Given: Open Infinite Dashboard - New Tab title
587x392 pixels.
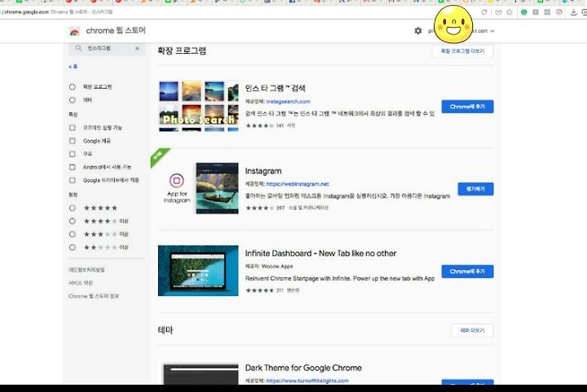Looking at the screenshot, I should [x=320, y=253].
